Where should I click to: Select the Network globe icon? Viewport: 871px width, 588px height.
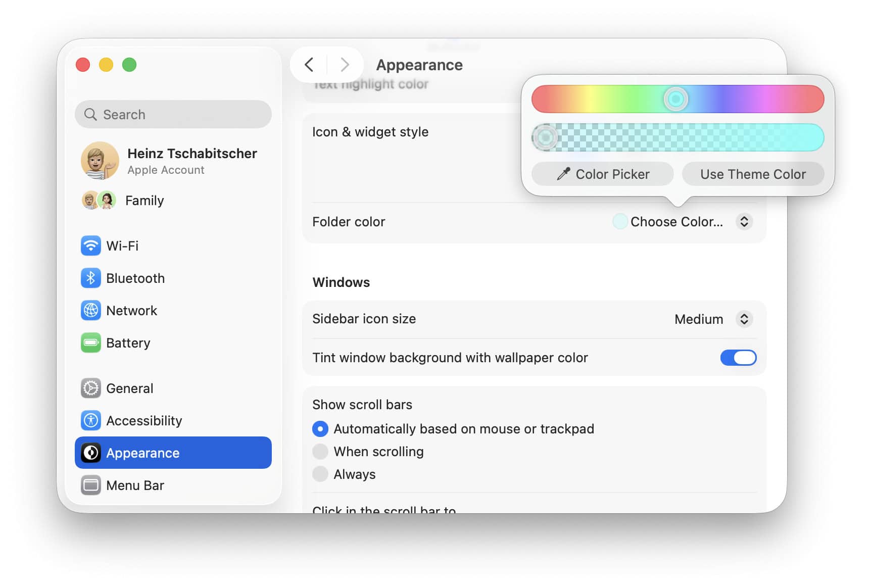coord(91,311)
